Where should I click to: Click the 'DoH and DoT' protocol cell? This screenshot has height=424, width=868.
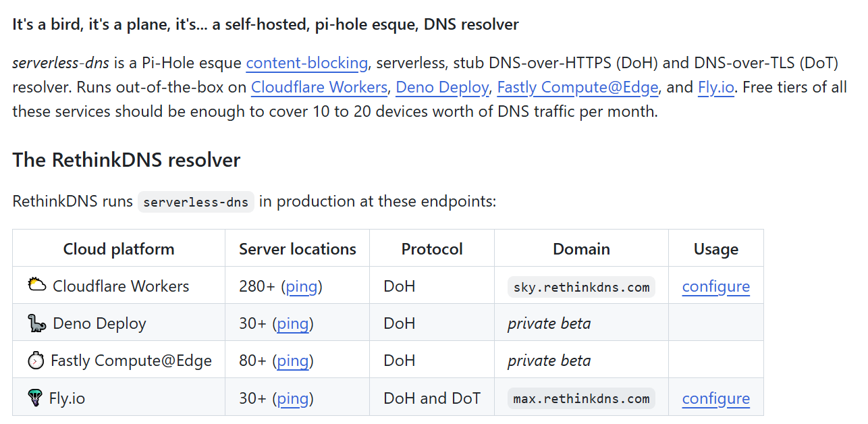pos(432,398)
